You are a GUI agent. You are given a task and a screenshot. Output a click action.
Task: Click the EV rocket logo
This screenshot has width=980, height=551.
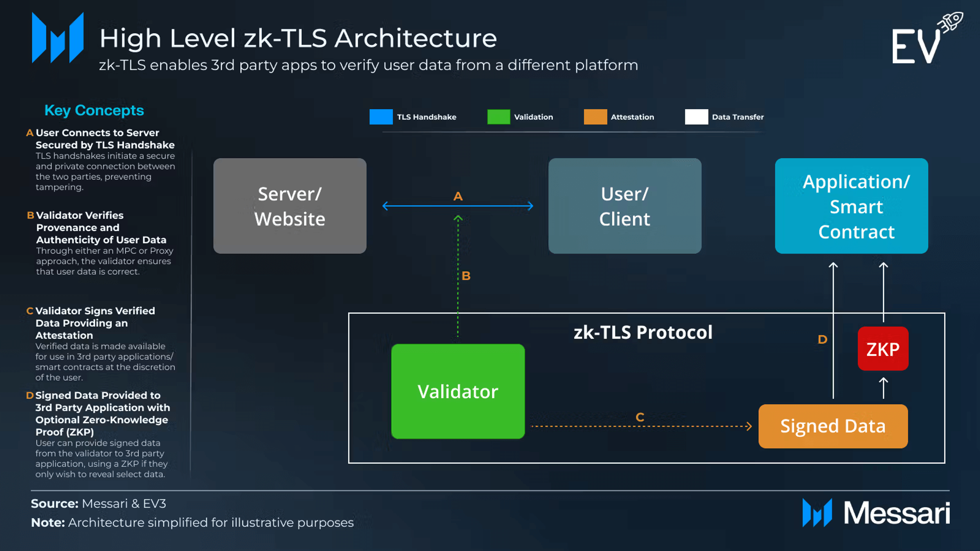(927, 38)
